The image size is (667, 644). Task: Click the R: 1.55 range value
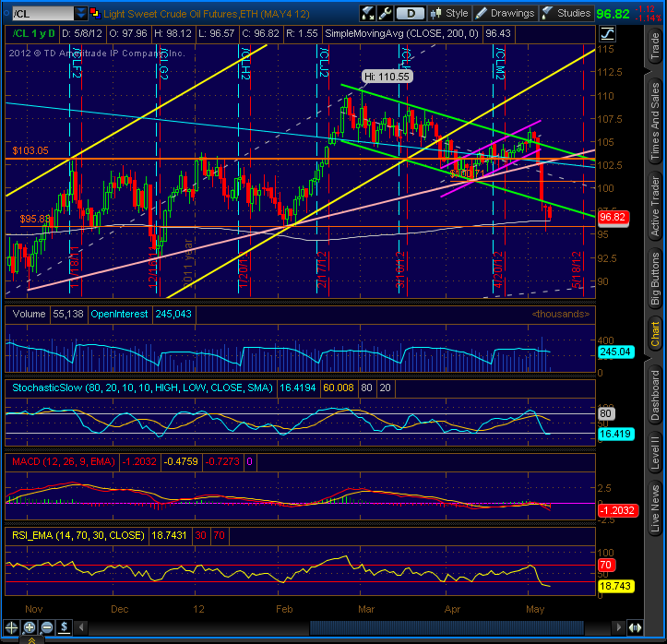coord(302,33)
